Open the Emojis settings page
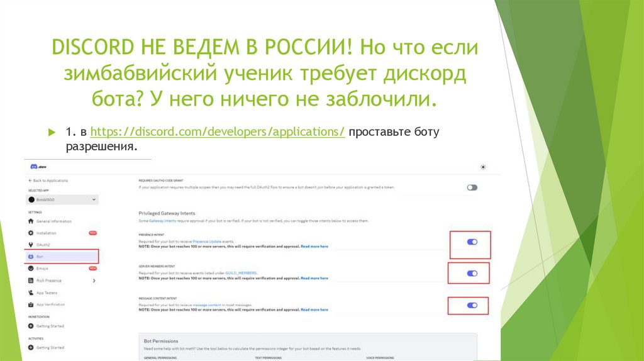The width and height of the screenshot is (644, 361). pyautogui.click(x=42, y=269)
